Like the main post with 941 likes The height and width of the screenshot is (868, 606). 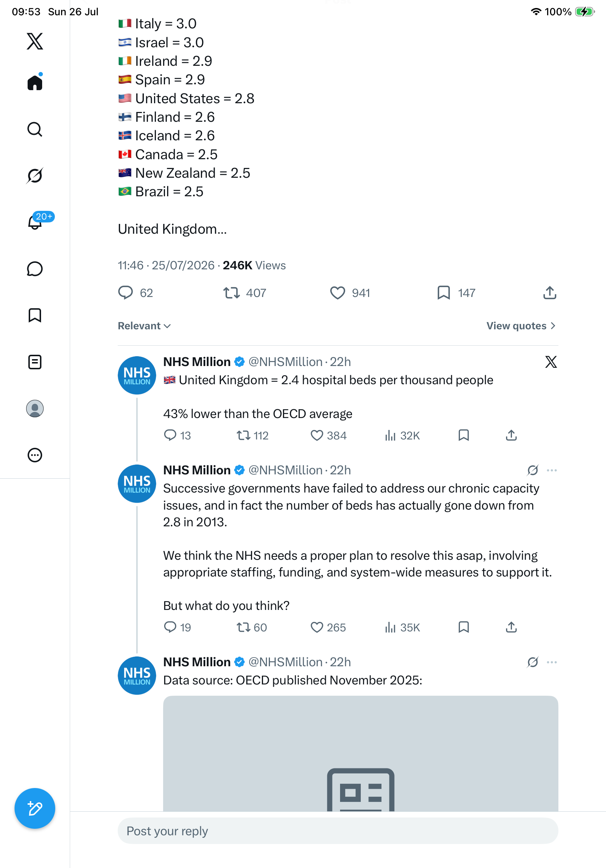[x=338, y=293]
